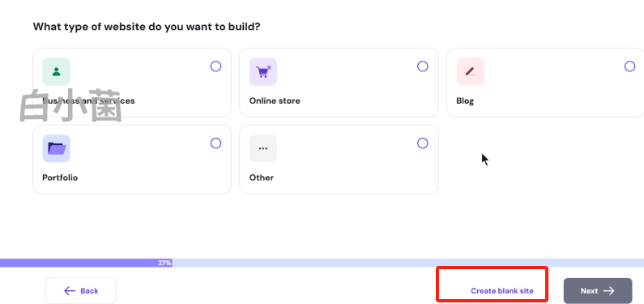Screen dimensions: 644x304
Task: Select the Business and services radio button
Action: click(216, 66)
